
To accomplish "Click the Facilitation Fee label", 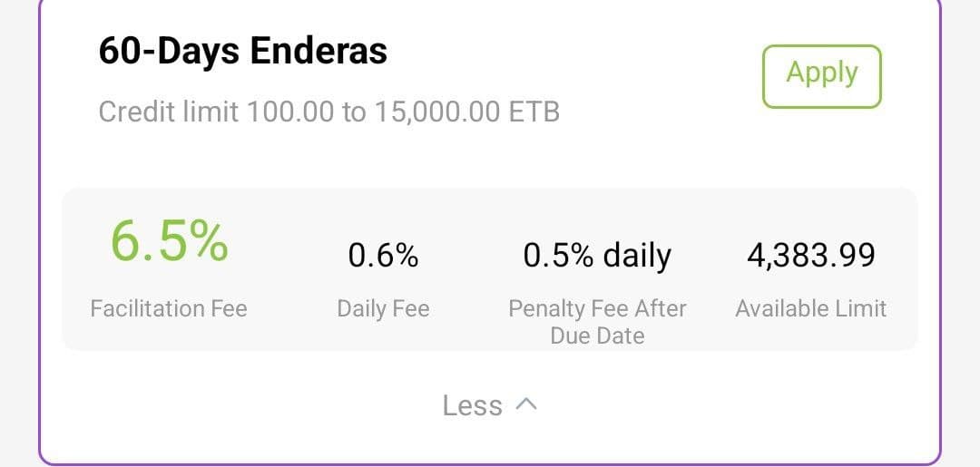I will coord(169,308).
